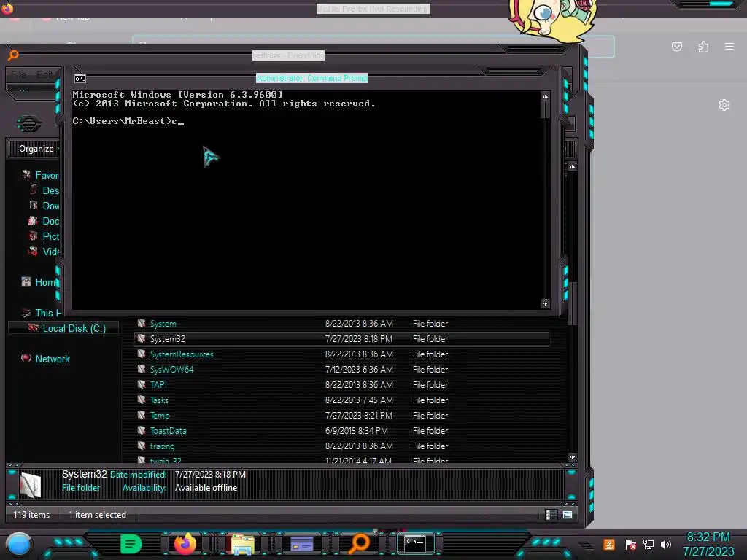Click Firefox's new tab settings gear
This screenshot has width=747, height=560.
(x=724, y=105)
